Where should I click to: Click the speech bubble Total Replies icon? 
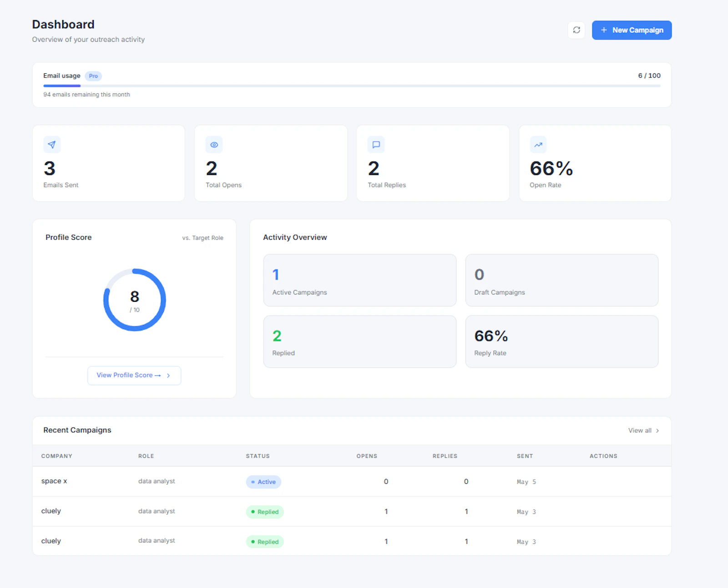[x=376, y=145]
